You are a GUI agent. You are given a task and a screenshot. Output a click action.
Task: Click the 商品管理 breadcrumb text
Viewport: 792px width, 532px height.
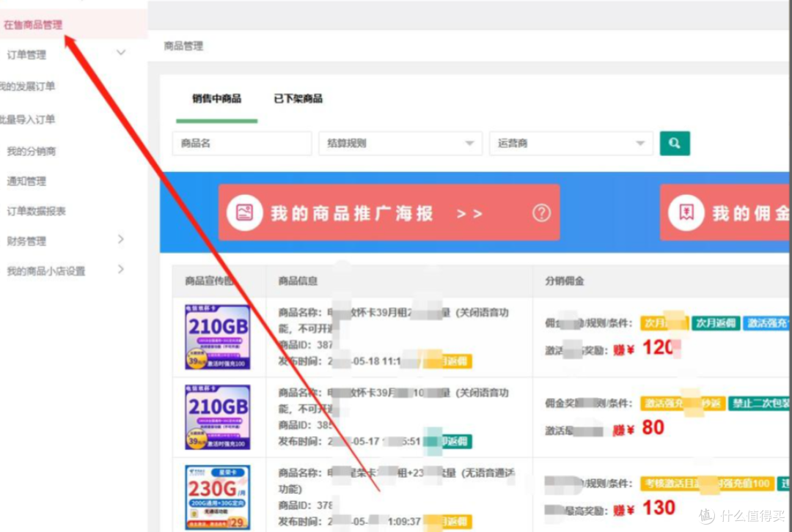[183, 46]
